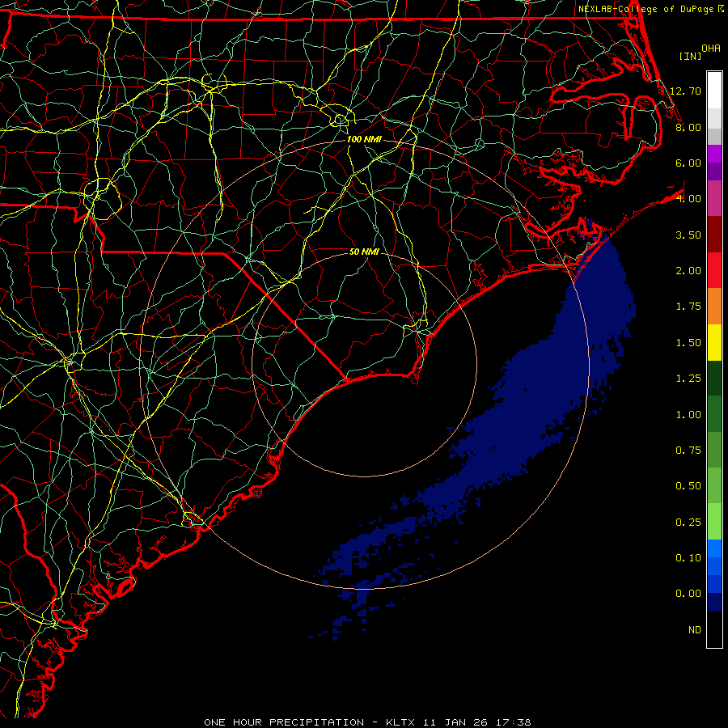The height and width of the screenshot is (728, 728).
Task: Select the orange swatch beside 1.75
Action: pyautogui.click(x=714, y=307)
